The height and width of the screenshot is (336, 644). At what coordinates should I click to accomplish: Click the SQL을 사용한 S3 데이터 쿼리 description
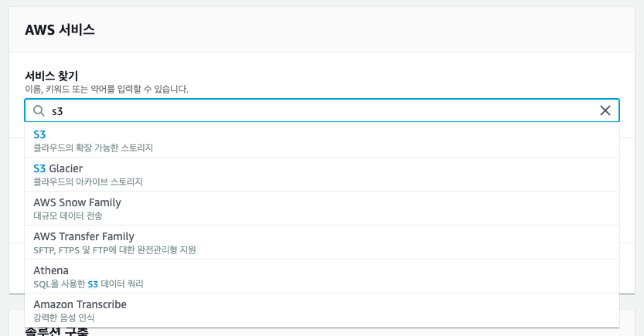[x=88, y=283]
